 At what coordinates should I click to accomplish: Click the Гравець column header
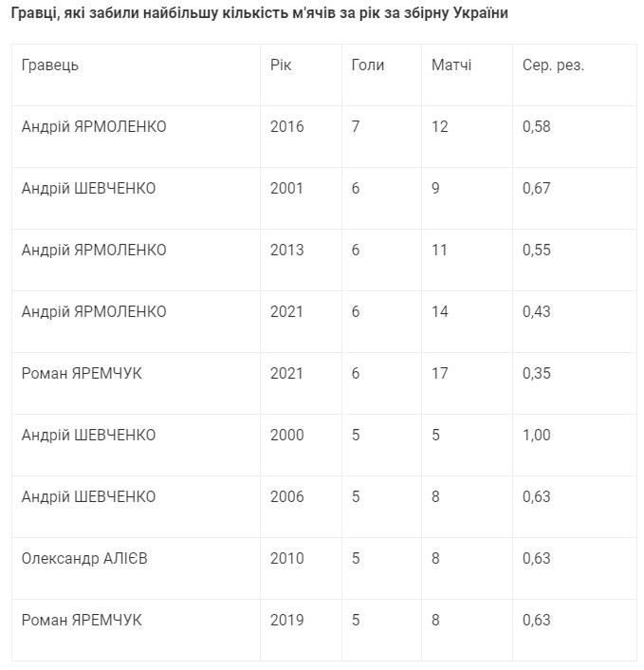50,65
